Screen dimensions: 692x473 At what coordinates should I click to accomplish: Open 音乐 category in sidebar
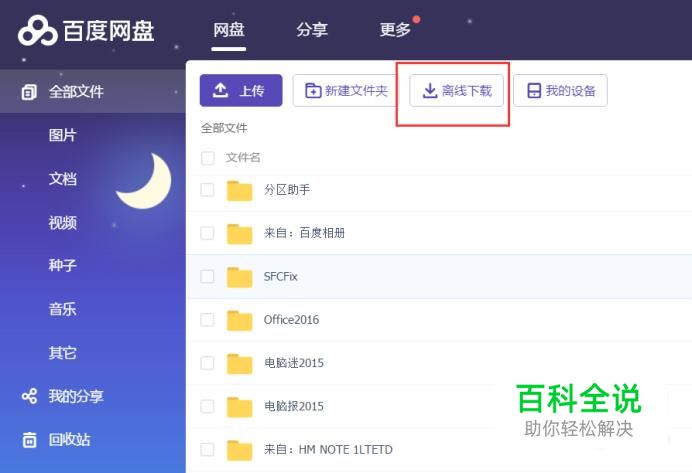click(x=63, y=309)
